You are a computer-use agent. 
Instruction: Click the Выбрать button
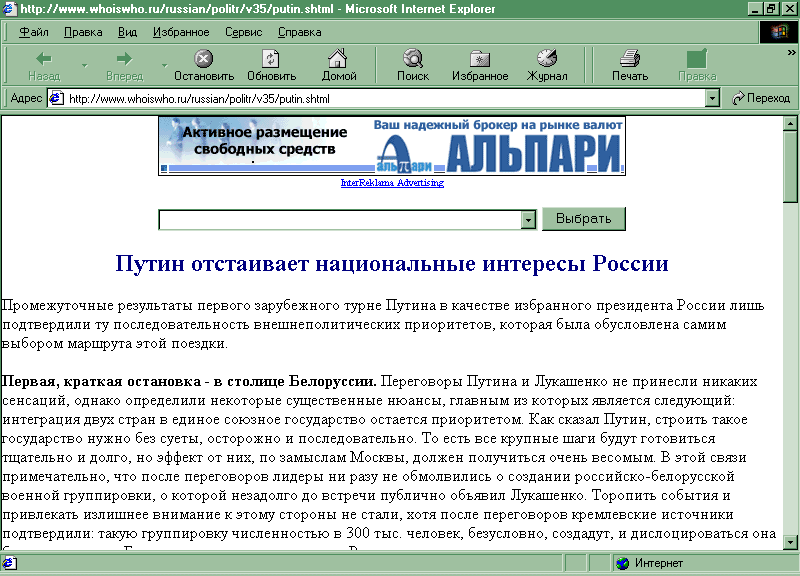point(583,219)
